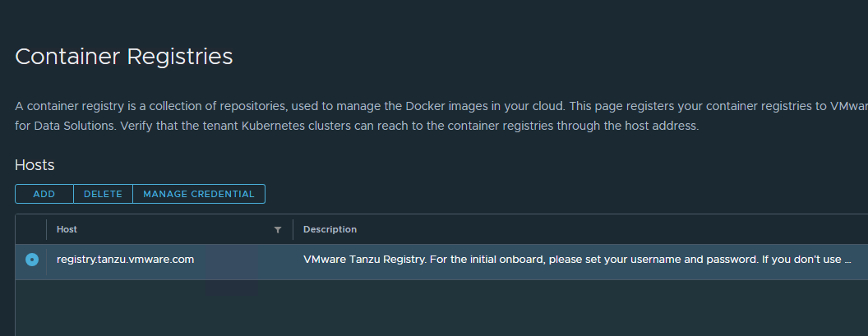Click the empty table area below the registry row
This screenshot has width=868, height=336.
[x=411, y=308]
